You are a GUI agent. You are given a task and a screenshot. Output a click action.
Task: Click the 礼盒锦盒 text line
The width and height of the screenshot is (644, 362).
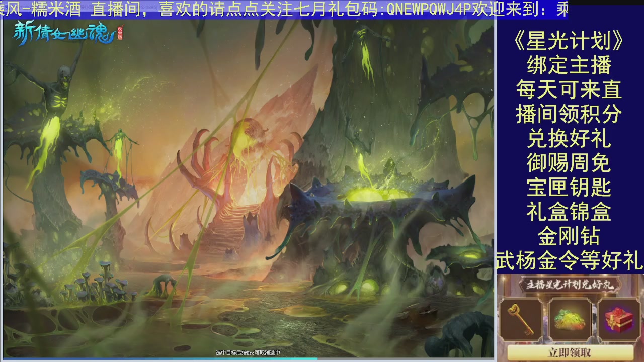tap(569, 212)
